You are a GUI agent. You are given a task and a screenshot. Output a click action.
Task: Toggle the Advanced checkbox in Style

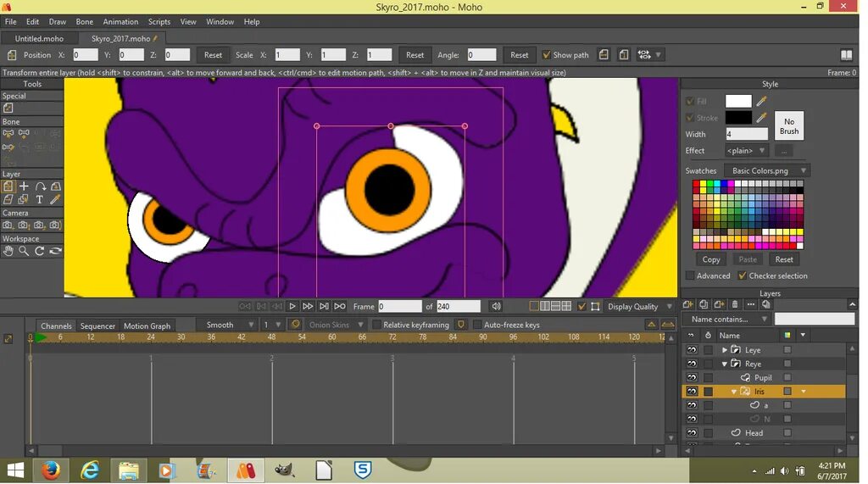coord(690,275)
